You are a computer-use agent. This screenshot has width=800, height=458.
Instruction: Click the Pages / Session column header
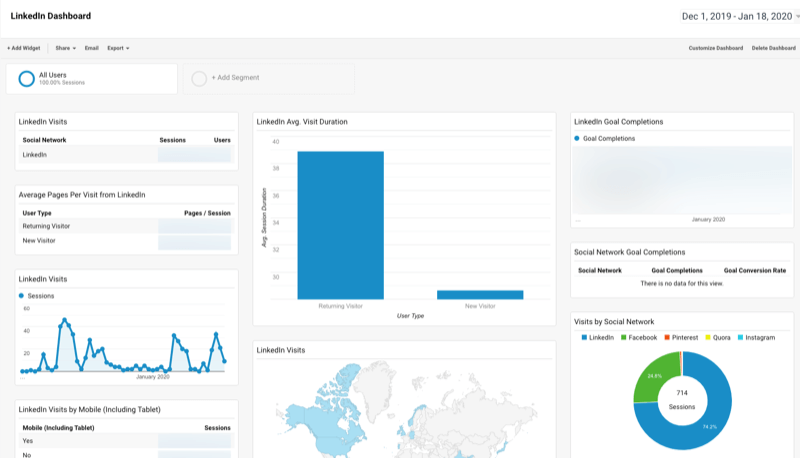click(207, 213)
